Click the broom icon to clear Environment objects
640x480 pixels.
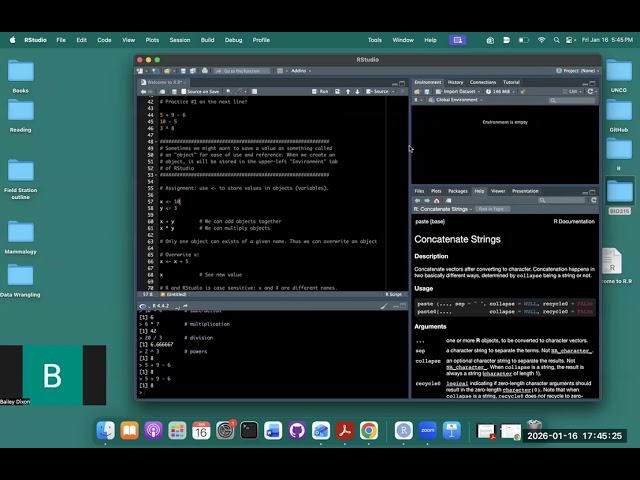coord(522,91)
